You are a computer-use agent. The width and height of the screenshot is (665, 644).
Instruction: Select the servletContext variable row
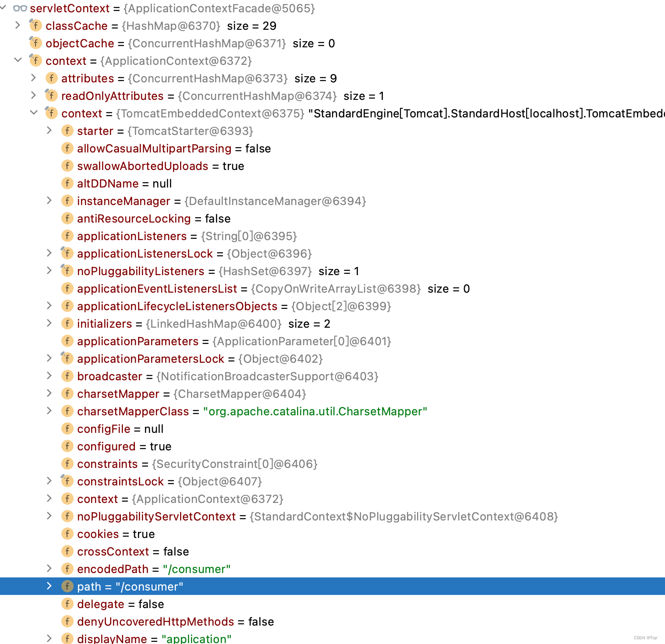[332, 8]
